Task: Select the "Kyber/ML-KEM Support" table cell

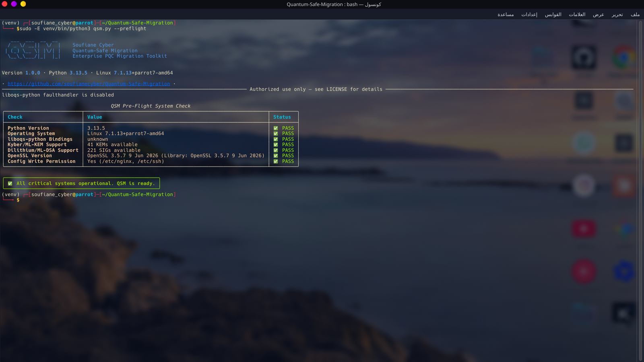Action: [x=37, y=145]
